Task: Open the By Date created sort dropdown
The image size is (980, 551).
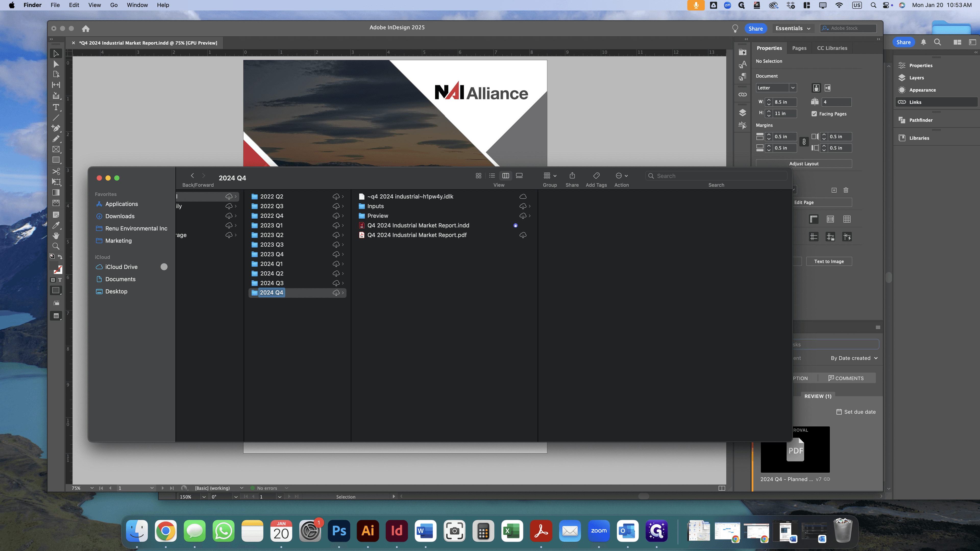Action: [854, 358]
